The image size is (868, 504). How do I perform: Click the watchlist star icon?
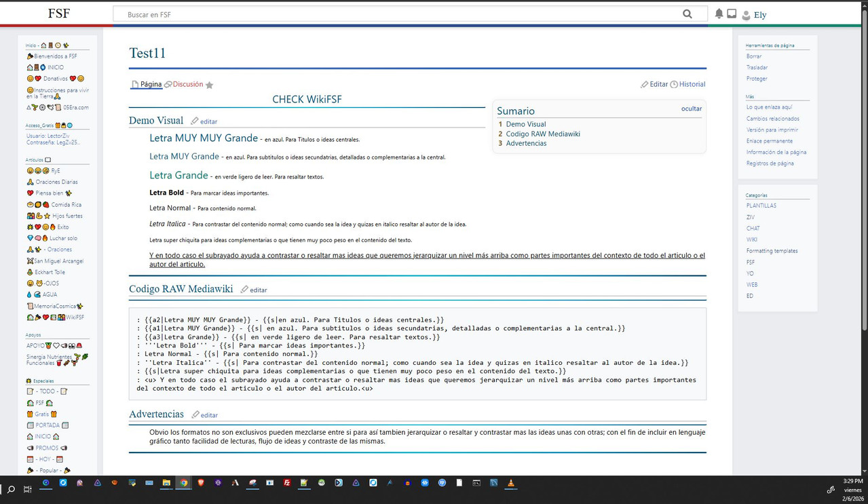(x=209, y=85)
